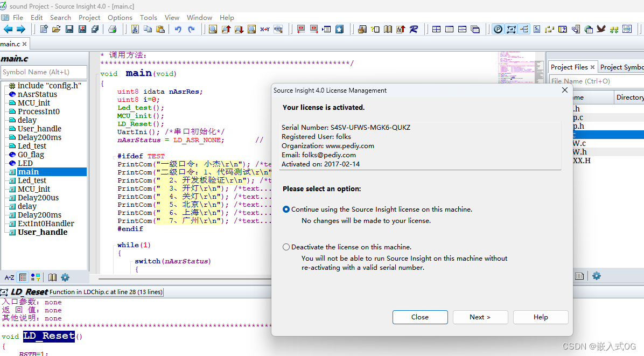Click the Search magnifier icon
The image size is (644, 356).
point(213,29)
